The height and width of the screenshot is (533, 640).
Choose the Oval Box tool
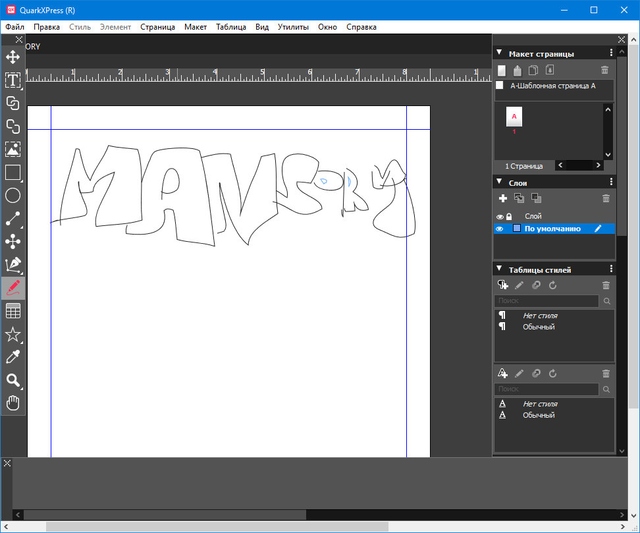(x=13, y=196)
